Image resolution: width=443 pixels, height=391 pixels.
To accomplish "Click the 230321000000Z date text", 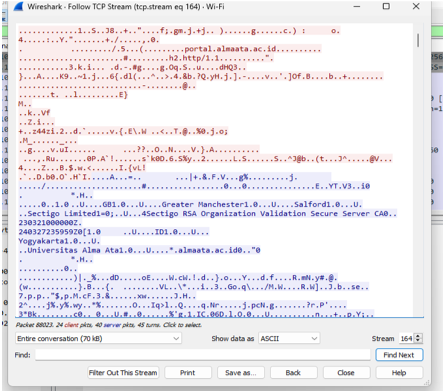I will (50, 223).
